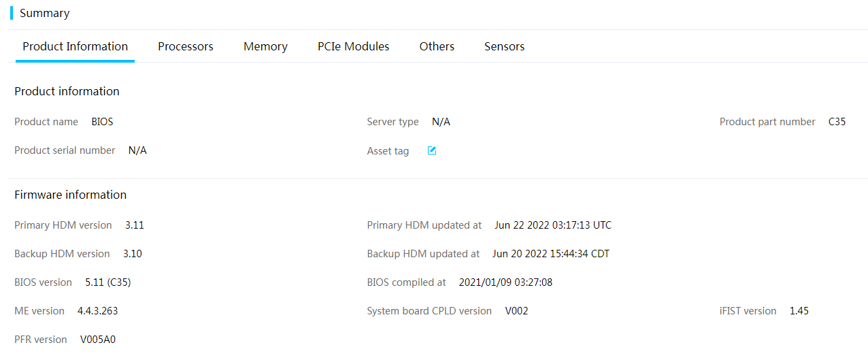Click the Product information section heading

point(67,91)
